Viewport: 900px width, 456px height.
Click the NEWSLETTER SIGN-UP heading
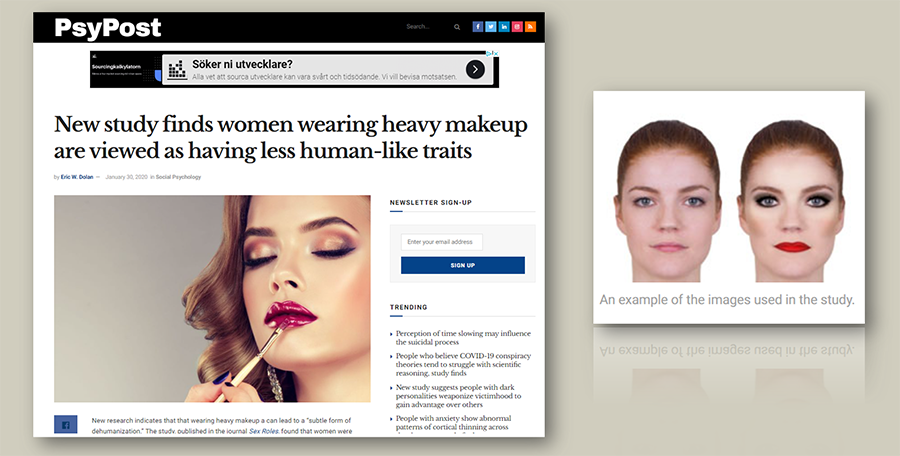[430, 203]
